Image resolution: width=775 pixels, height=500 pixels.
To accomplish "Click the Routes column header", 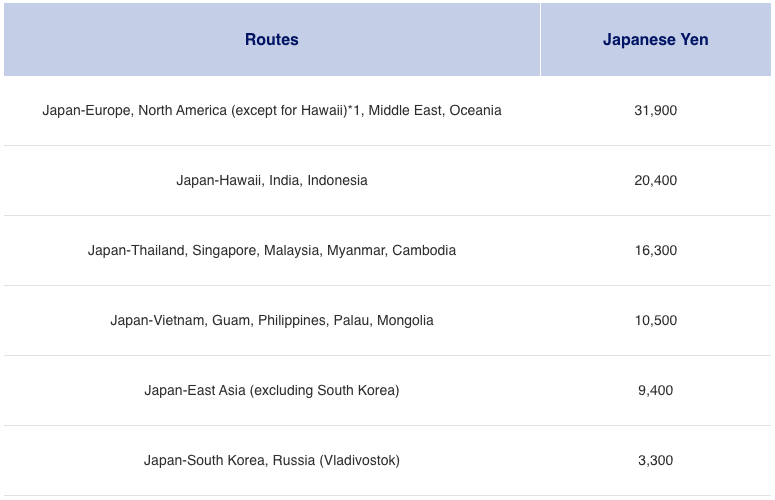I will pos(271,40).
